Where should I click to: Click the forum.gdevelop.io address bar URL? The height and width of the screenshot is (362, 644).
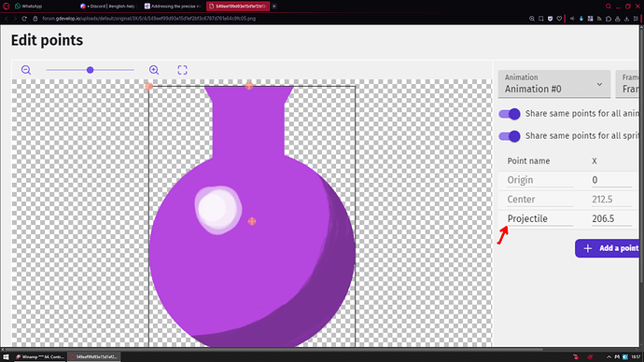[148, 19]
